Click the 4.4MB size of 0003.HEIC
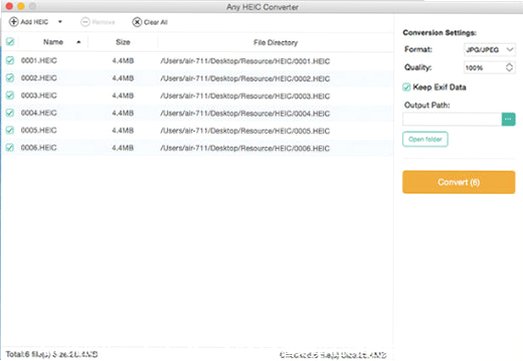Screen dimensions: 523x361 123,95
